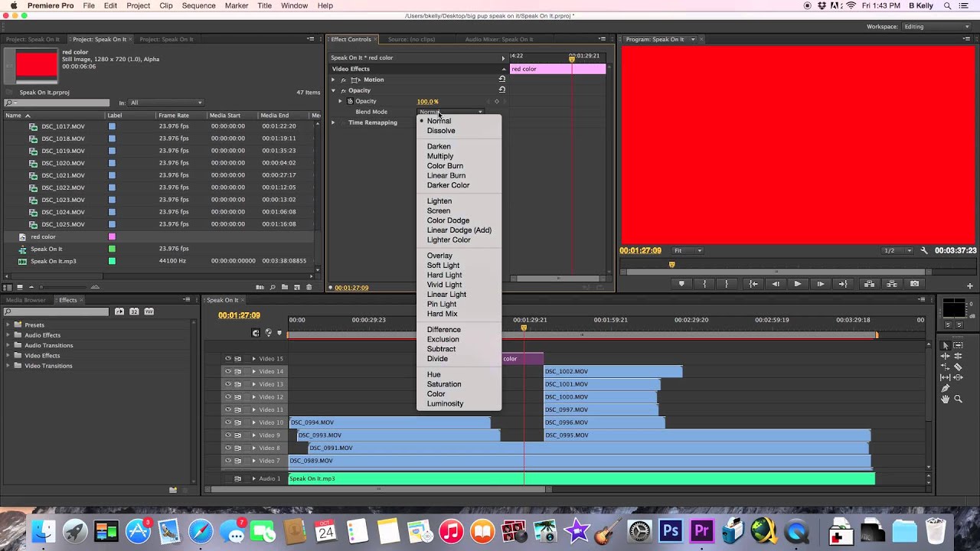The width and height of the screenshot is (980, 551).
Task: Click the Lift button
Action: click(869, 284)
